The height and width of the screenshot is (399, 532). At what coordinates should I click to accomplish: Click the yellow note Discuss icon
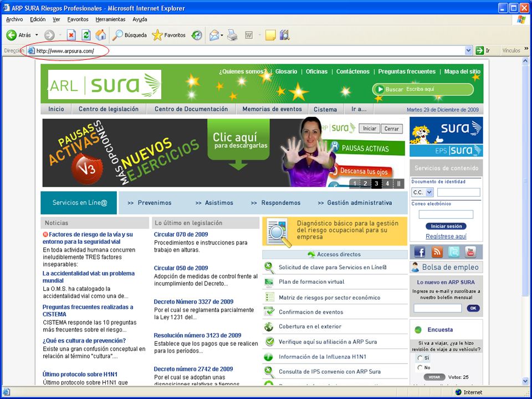pyautogui.click(x=270, y=35)
